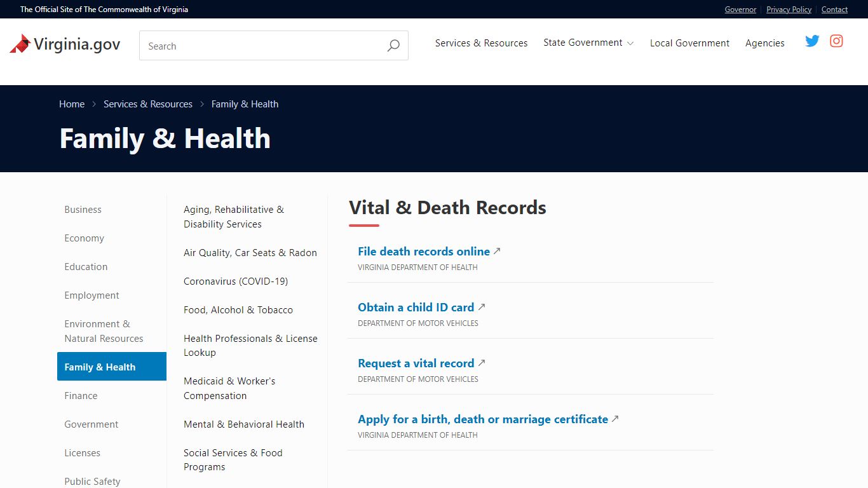This screenshot has width=868, height=488.
Task: Select Business in the left category list
Action: pyautogui.click(x=83, y=210)
